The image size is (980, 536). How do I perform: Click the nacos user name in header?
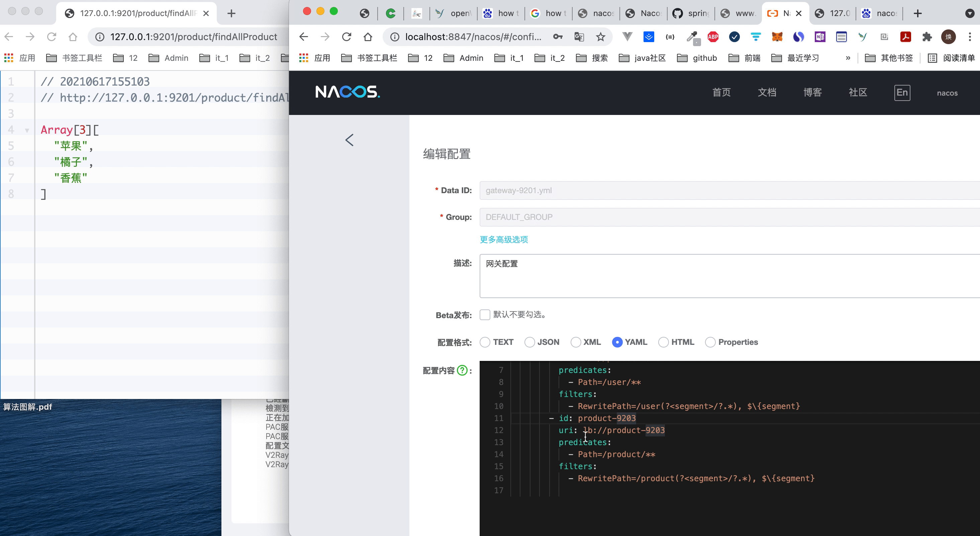(x=947, y=93)
